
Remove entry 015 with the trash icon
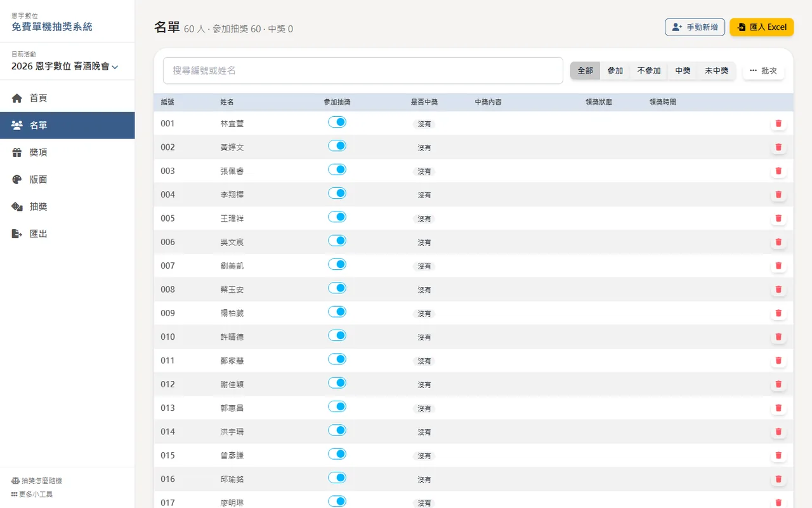pos(778,455)
